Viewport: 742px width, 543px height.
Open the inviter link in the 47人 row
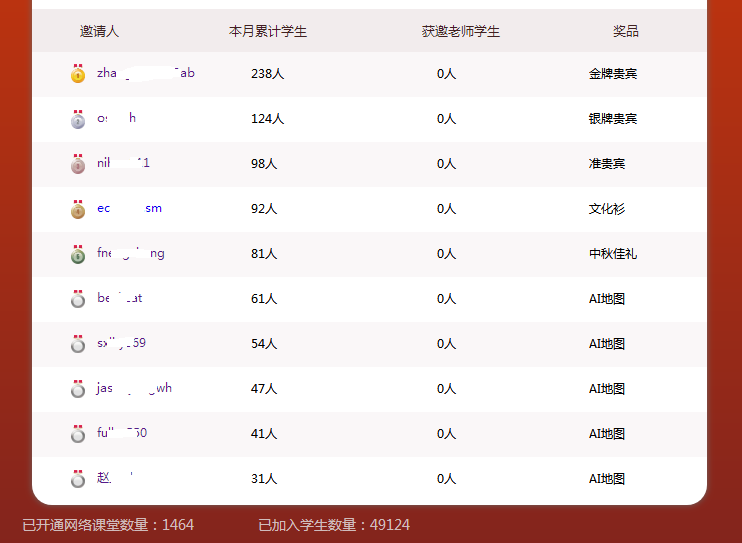134,388
